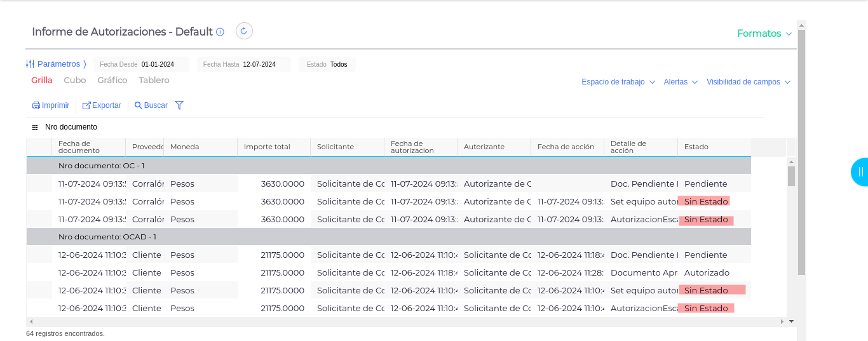Click the filter funnel icon
868x341 pixels.
179,105
